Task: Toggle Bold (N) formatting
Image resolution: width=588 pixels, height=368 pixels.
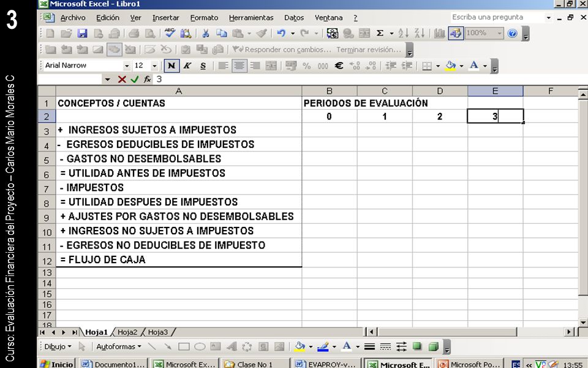Action: (171, 66)
